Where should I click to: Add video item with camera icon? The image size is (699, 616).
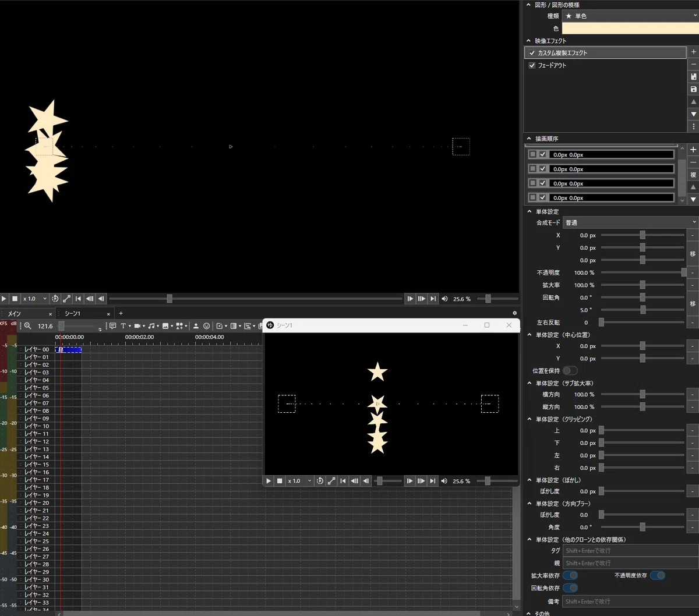point(137,326)
